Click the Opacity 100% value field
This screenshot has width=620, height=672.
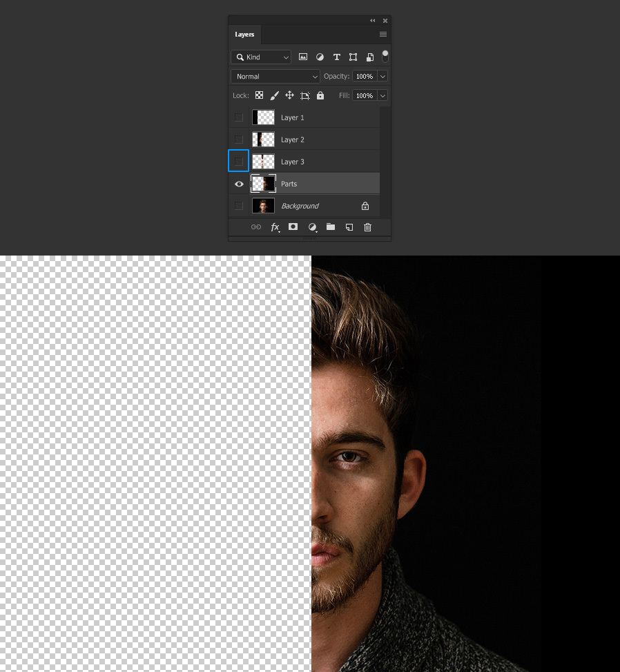pos(365,76)
